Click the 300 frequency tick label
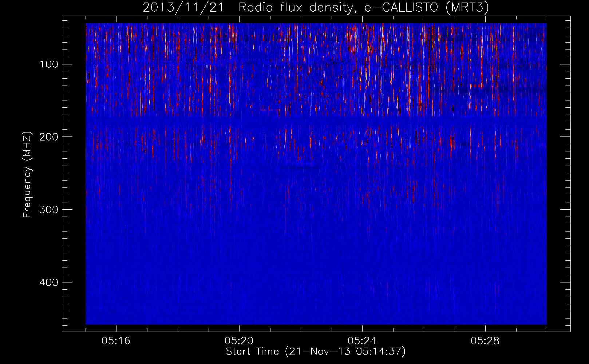This screenshot has height=364, width=589. pyautogui.click(x=49, y=210)
